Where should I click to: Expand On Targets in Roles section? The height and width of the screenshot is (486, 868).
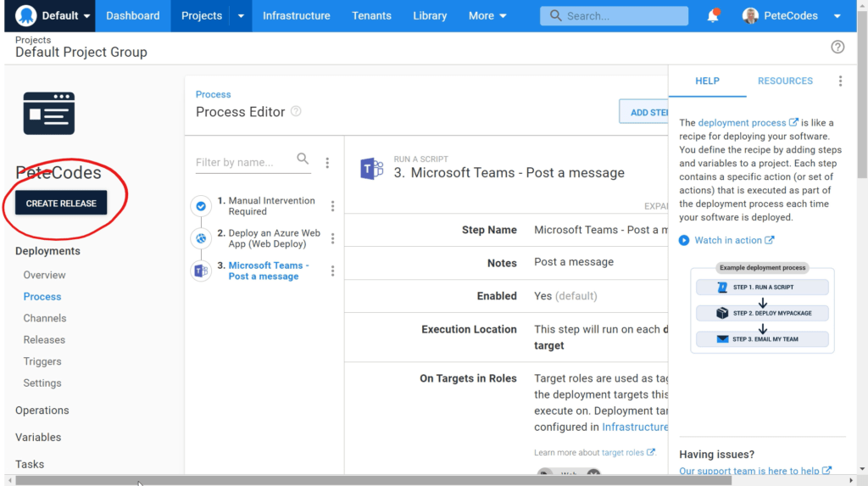pyautogui.click(x=506, y=418)
